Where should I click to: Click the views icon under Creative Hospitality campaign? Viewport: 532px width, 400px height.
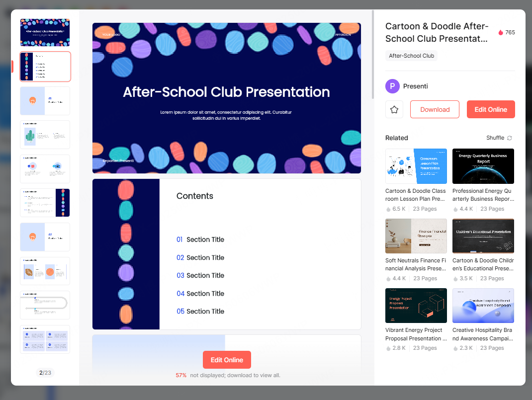[456, 348]
